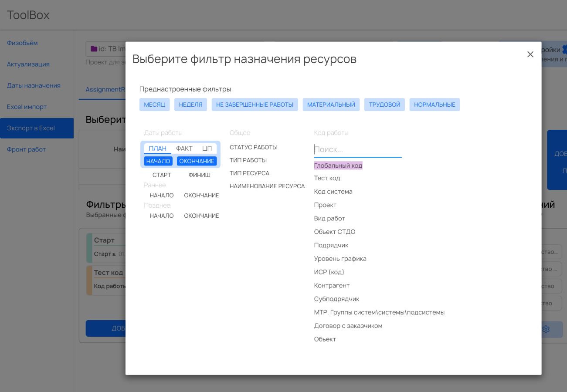Choose Вид работ from the code list
This screenshot has width=567, height=392.
(329, 218)
